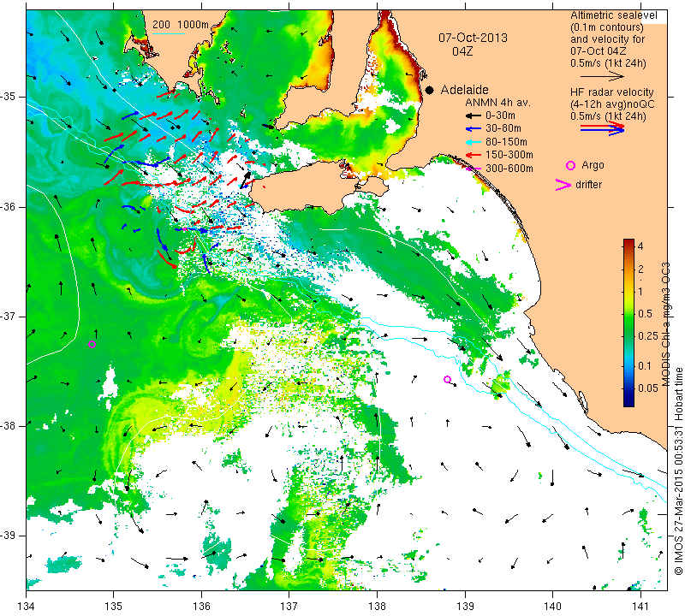Click the 'MODIS Chl-a mg/m3 OC3' vertical label
The image size is (685, 616).
[x=665, y=324]
